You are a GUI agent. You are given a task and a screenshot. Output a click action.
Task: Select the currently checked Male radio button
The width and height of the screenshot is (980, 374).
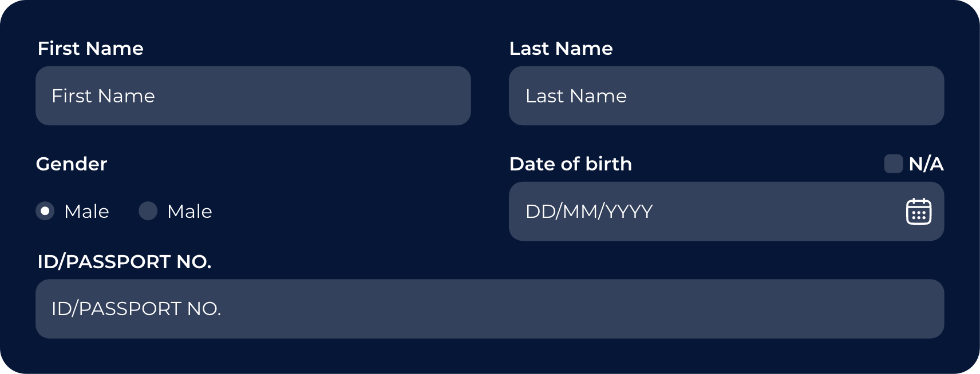pos(45,211)
